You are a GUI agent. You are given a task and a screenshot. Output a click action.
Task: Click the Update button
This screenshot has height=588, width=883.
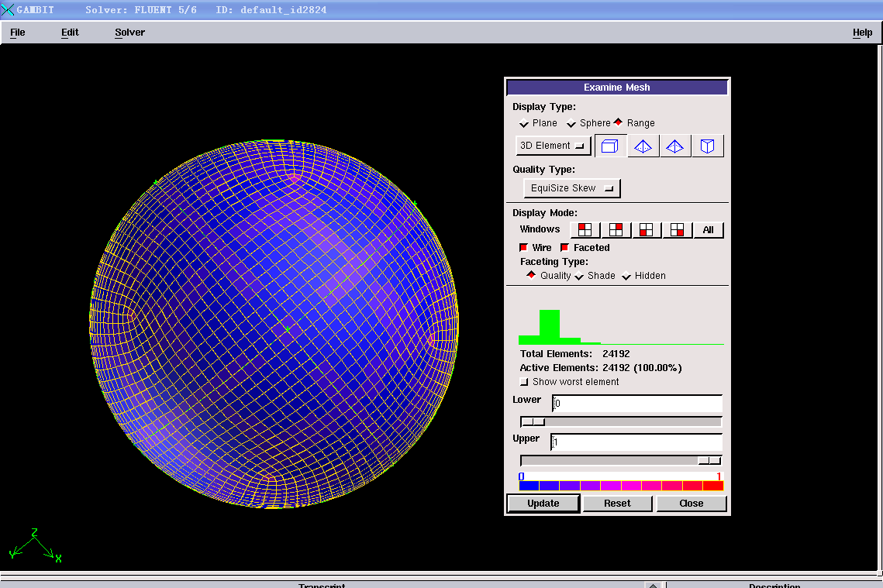pos(543,504)
